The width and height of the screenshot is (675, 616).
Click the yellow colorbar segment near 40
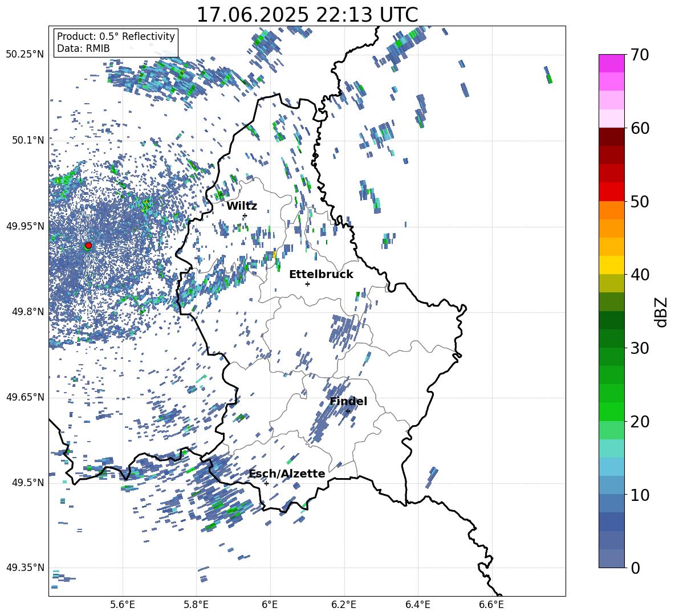tap(612, 265)
